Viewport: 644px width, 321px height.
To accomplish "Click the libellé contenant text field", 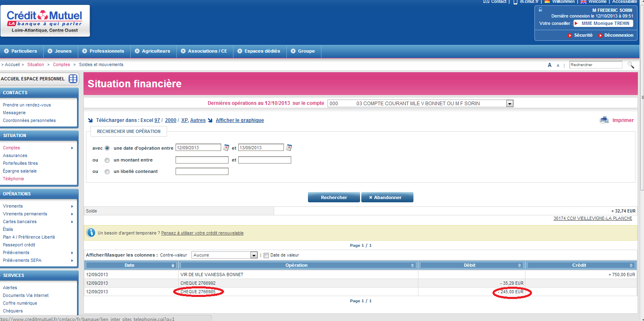I will 202,172.
